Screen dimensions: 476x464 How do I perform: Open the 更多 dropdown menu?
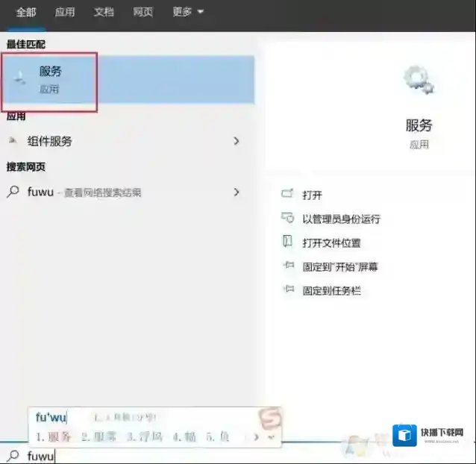point(187,12)
